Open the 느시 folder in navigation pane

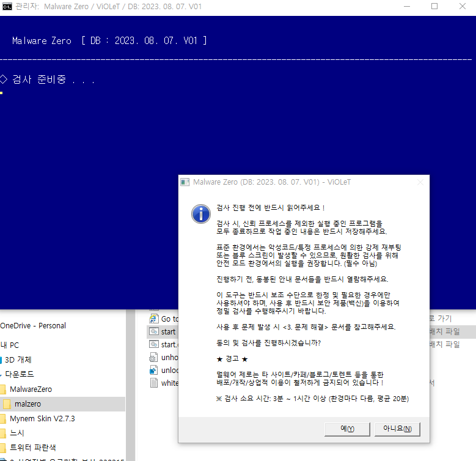tap(16, 433)
